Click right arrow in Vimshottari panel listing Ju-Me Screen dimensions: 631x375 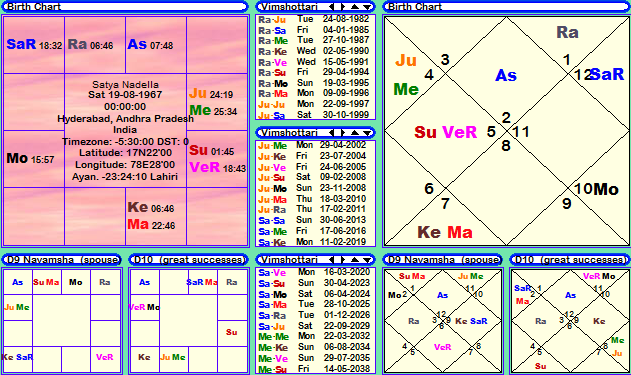pos(342,133)
